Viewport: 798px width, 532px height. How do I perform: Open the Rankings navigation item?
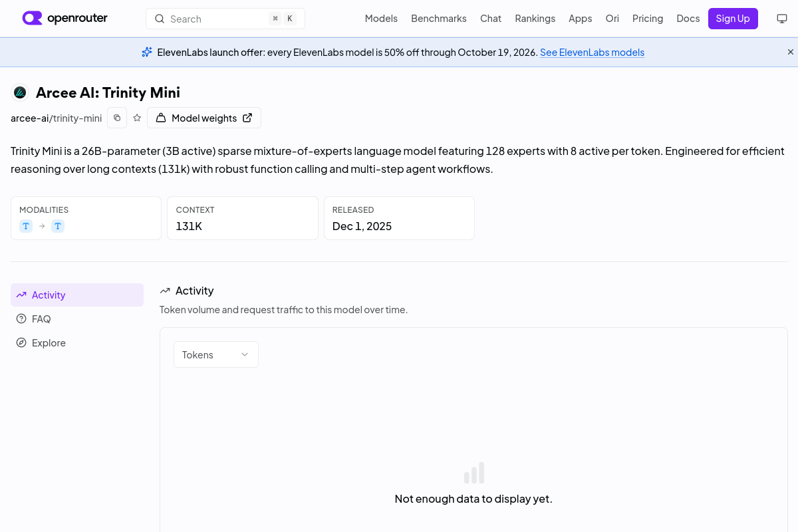(535, 19)
